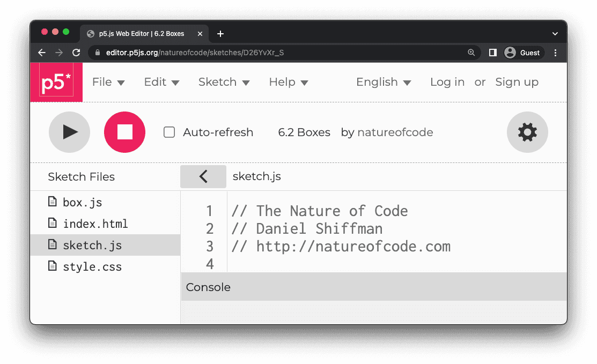Screen dimensions: 597x364
Task: Stop the running sketch
Action: coord(124,132)
